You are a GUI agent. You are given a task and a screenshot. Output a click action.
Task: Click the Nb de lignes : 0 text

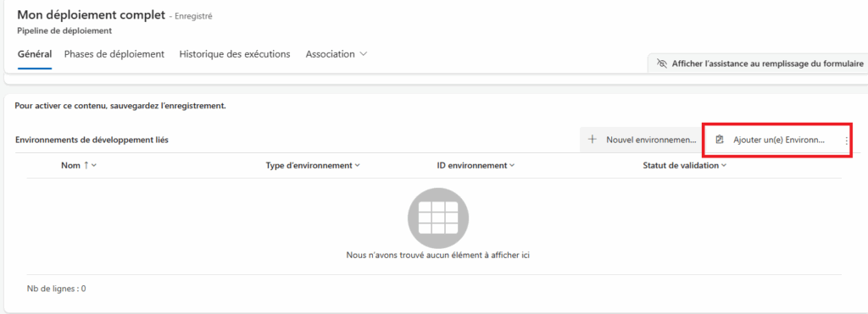click(57, 289)
